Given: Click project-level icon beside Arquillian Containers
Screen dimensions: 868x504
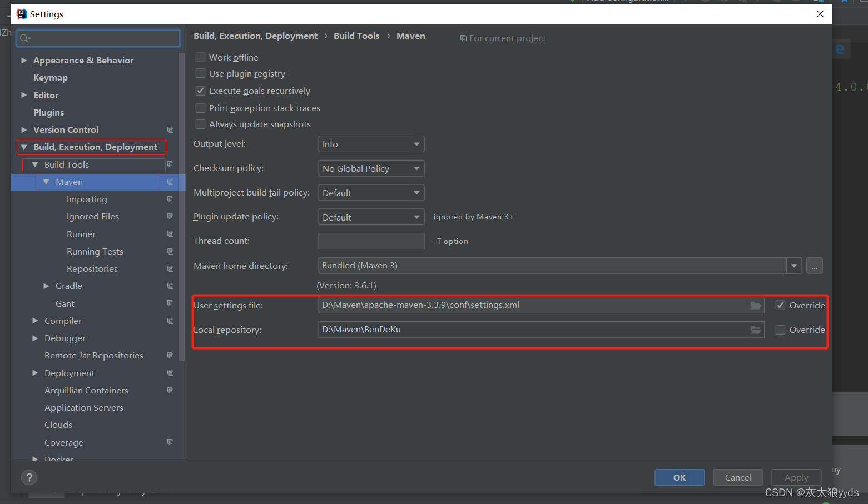Looking at the screenshot, I should (x=171, y=391).
